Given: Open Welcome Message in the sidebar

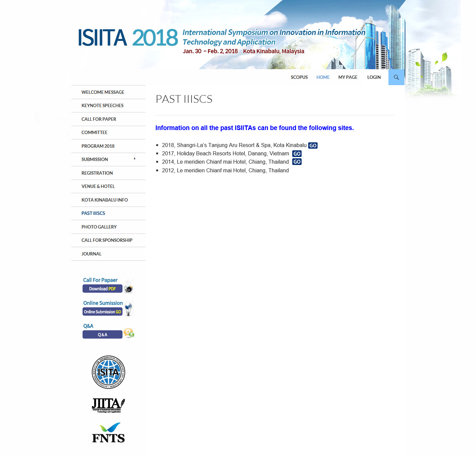Looking at the screenshot, I should point(109,92).
